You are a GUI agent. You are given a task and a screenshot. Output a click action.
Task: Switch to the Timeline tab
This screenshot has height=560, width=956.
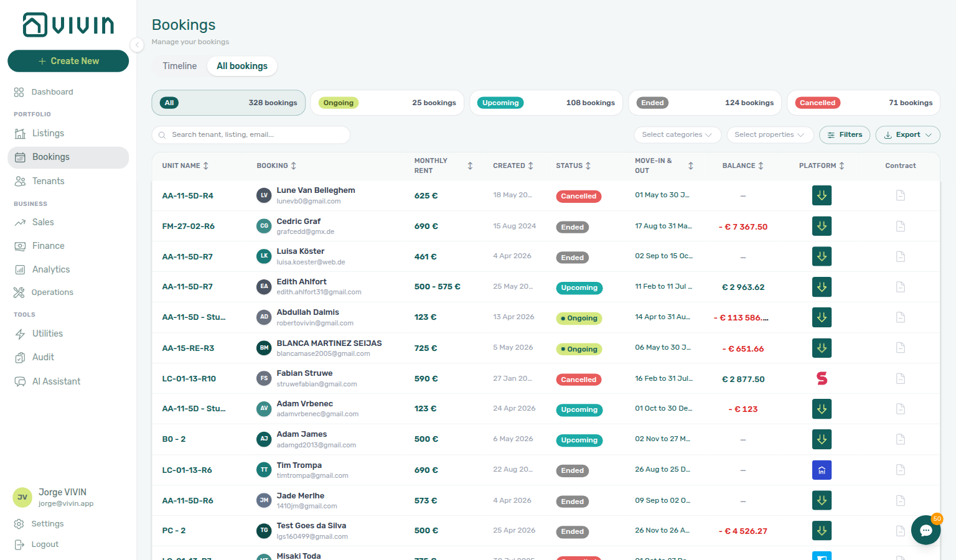pyautogui.click(x=180, y=66)
